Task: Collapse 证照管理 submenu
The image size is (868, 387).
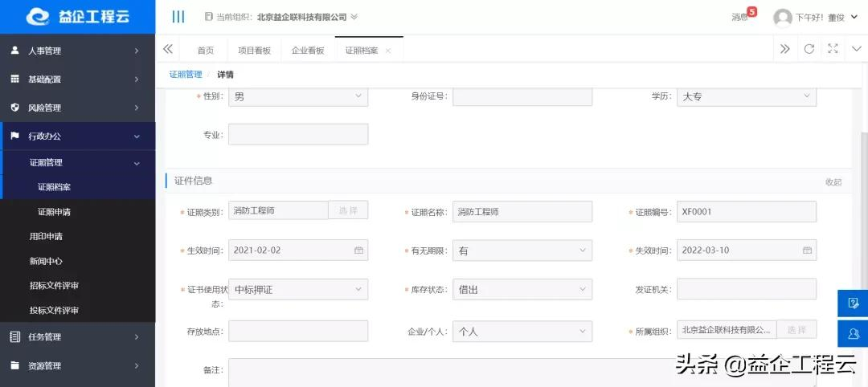Action: 77,163
